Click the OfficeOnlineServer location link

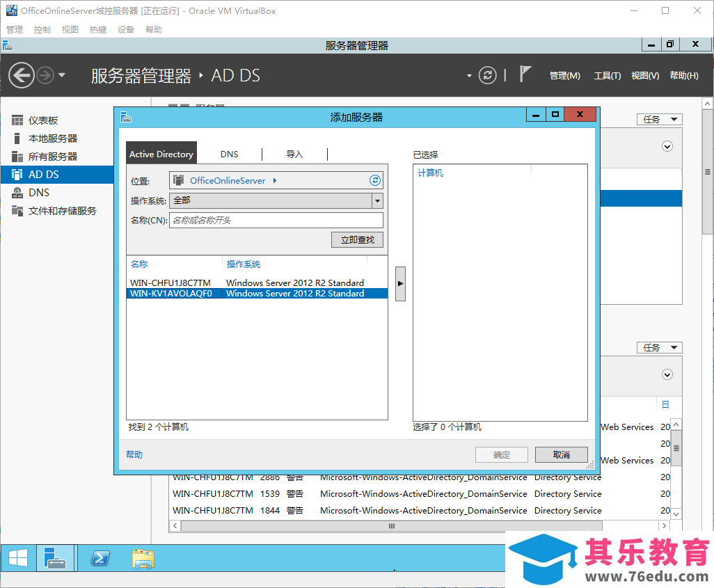[x=228, y=180]
